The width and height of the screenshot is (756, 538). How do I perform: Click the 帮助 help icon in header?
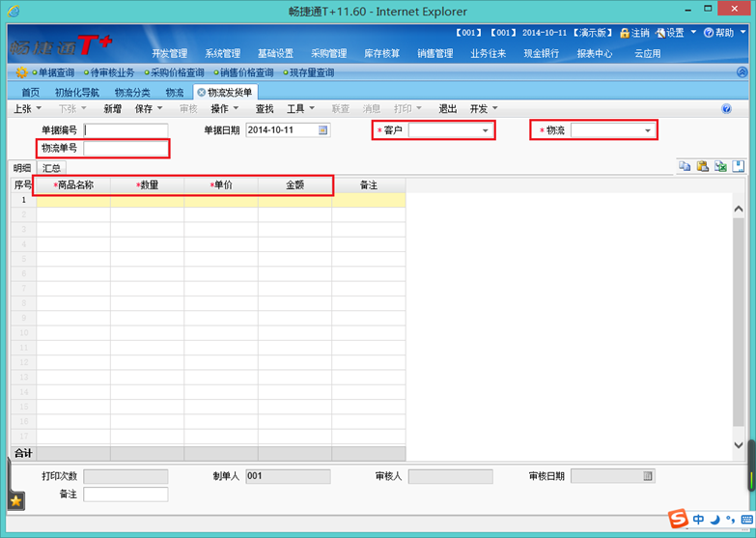click(709, 33)
